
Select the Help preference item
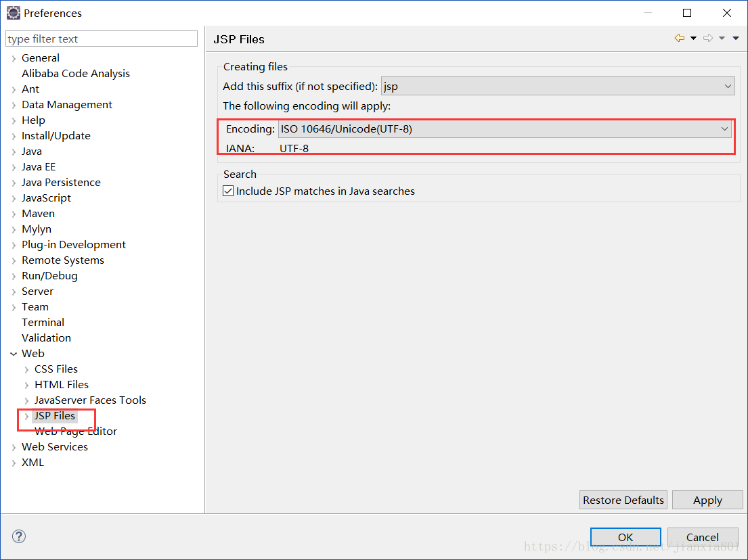tap(33, 120)
